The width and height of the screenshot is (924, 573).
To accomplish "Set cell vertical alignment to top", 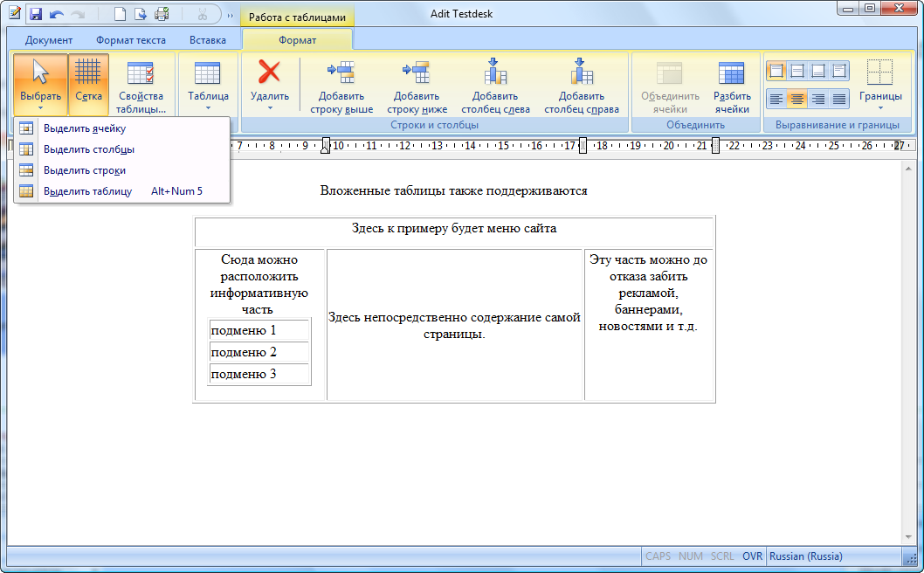I will coord(839,72).
